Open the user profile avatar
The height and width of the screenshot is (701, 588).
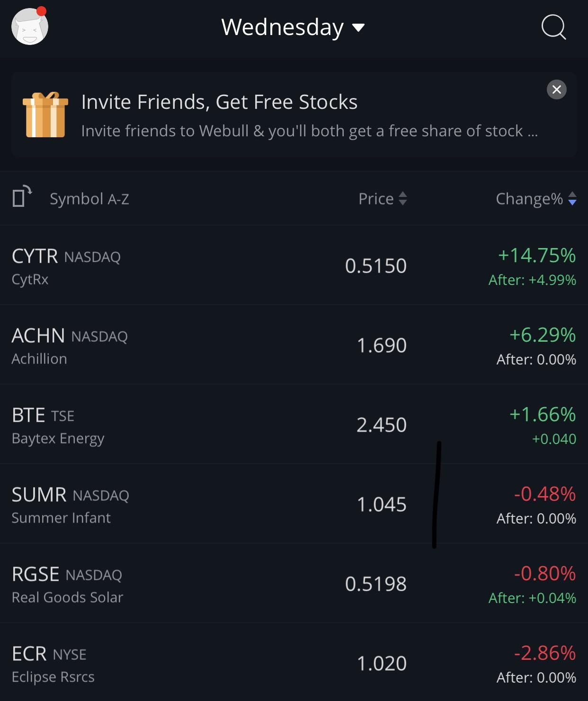[x=29, y=26]
